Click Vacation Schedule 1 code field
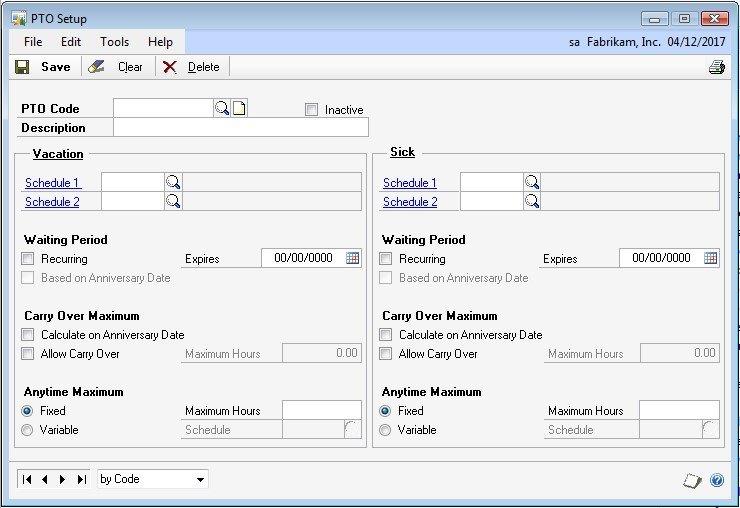This screenshot has width=740, height=508. click(x=133, y=182)
